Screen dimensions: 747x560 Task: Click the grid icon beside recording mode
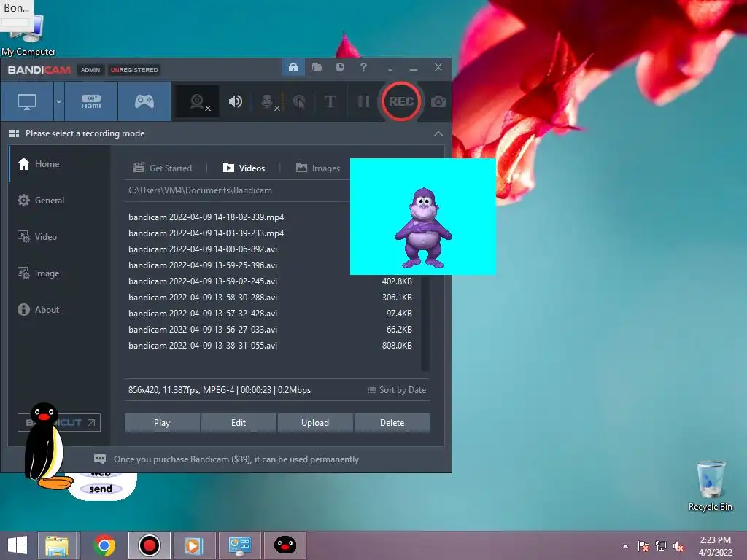[x=14, y=133]
